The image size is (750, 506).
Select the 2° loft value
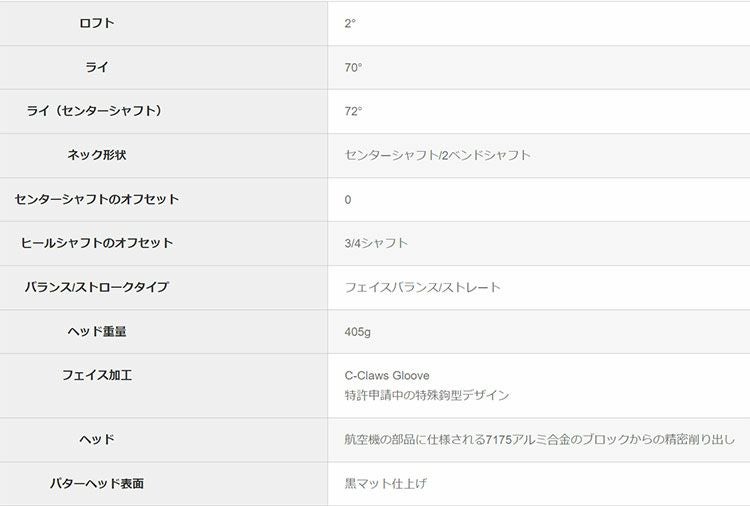pyautogui.click(x=350, y=23)
